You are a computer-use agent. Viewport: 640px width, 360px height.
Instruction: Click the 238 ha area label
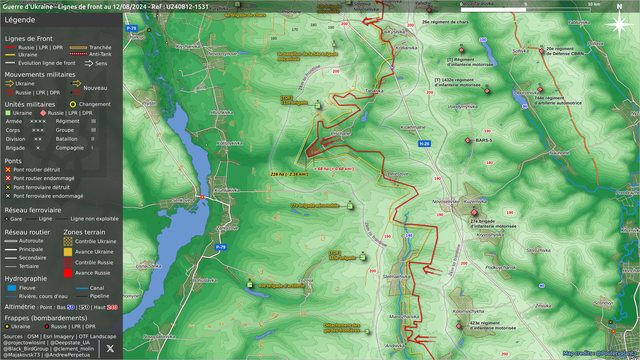click(x=289, y=174)
